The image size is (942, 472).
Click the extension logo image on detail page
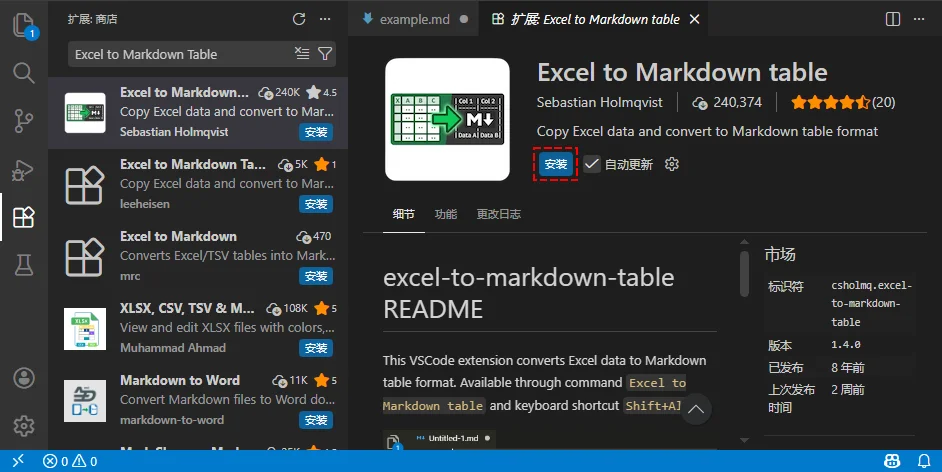tap(448, 120)
